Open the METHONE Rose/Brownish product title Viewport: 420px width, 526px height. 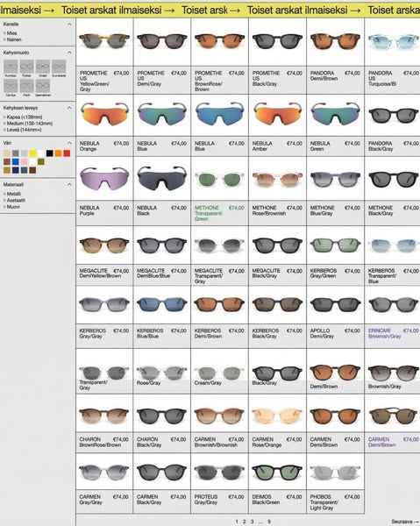pyautogui.click(x=269, y=210)
